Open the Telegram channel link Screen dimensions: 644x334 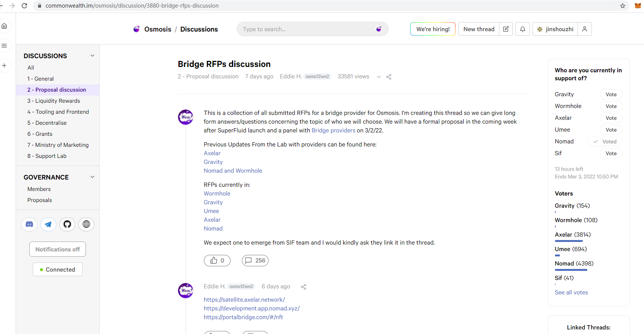48,224
